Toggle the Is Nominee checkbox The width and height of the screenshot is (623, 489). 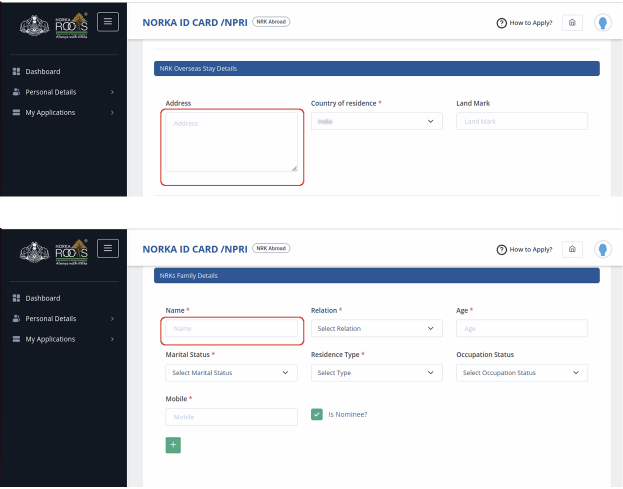coord(317,414)
